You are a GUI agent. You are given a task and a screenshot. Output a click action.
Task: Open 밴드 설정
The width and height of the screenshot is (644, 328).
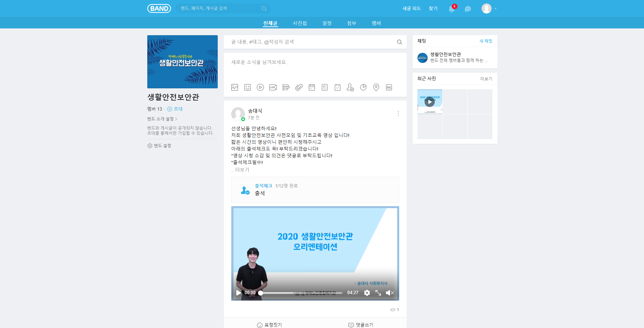163,146
